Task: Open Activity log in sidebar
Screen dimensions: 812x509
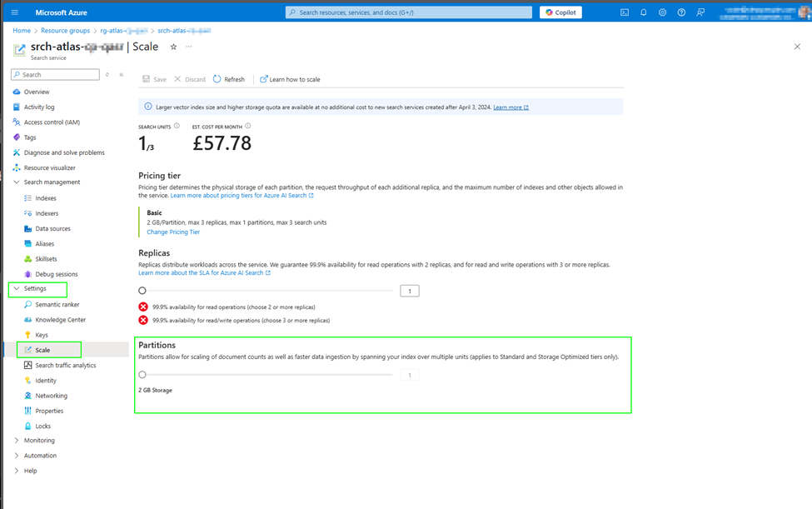Action: [x=39, y=107]
